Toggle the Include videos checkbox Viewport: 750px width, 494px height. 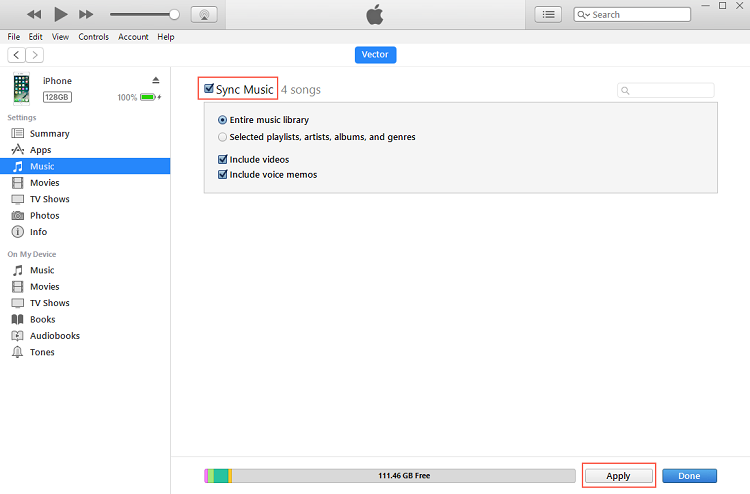click(x=222, y=159)
